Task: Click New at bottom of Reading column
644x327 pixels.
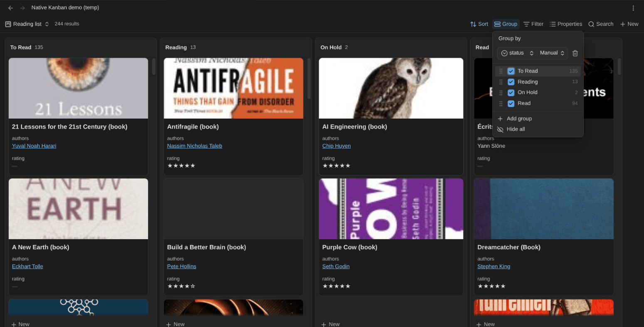Action: (x=175, y=324)
